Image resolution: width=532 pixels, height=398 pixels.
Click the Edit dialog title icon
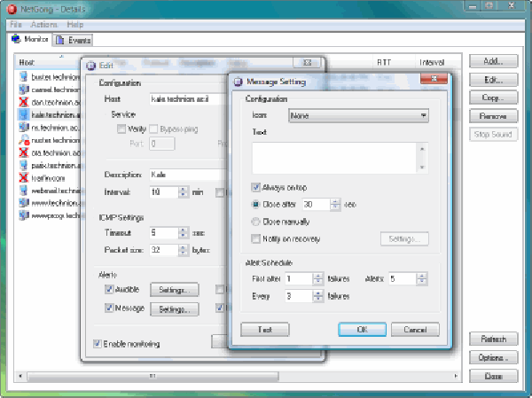90,65
